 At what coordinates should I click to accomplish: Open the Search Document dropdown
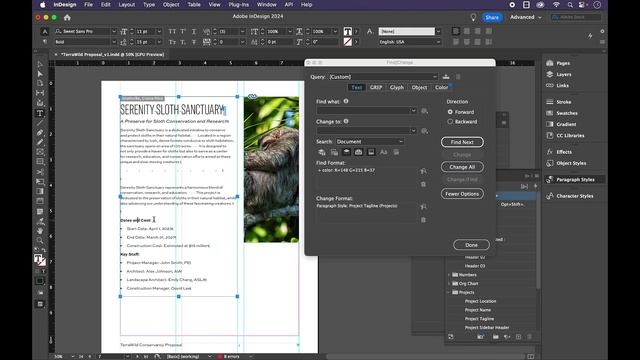coord(370,142)
